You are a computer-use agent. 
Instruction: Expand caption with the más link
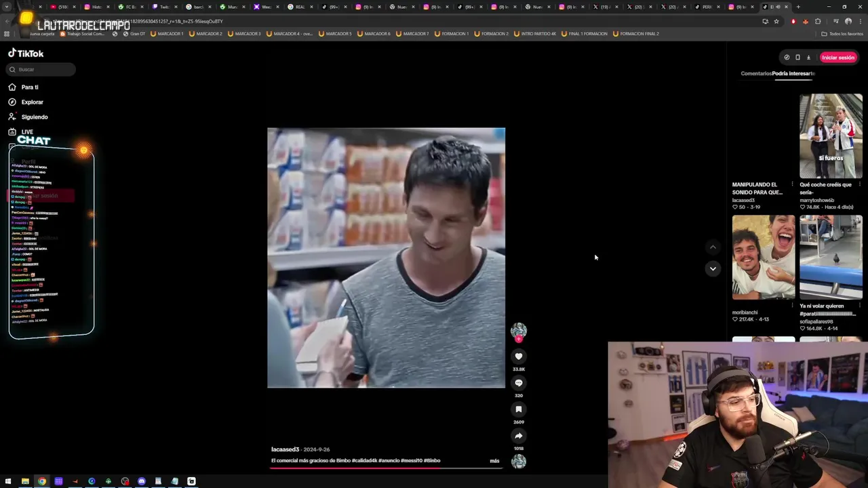[x=494, y=461]
